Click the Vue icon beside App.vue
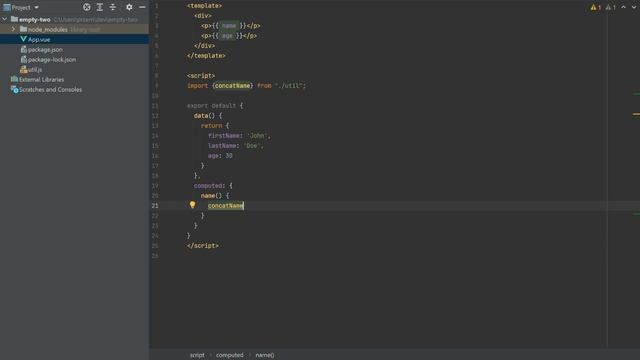Image resolution: width=640 pixels, height=360 pixels. (x=23, y=39)
